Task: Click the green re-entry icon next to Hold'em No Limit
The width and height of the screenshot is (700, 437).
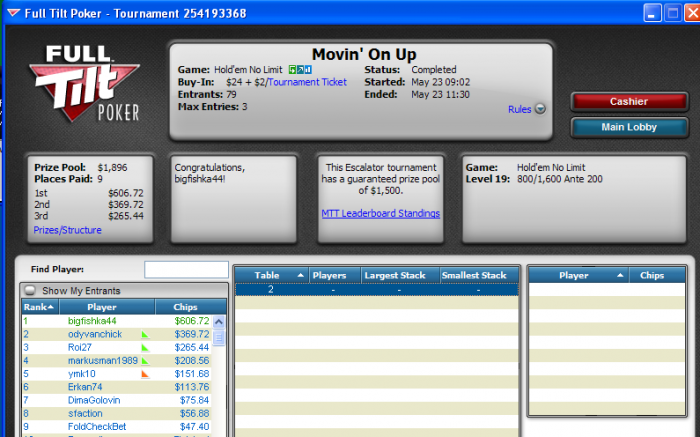Action: tap(292, 70)
